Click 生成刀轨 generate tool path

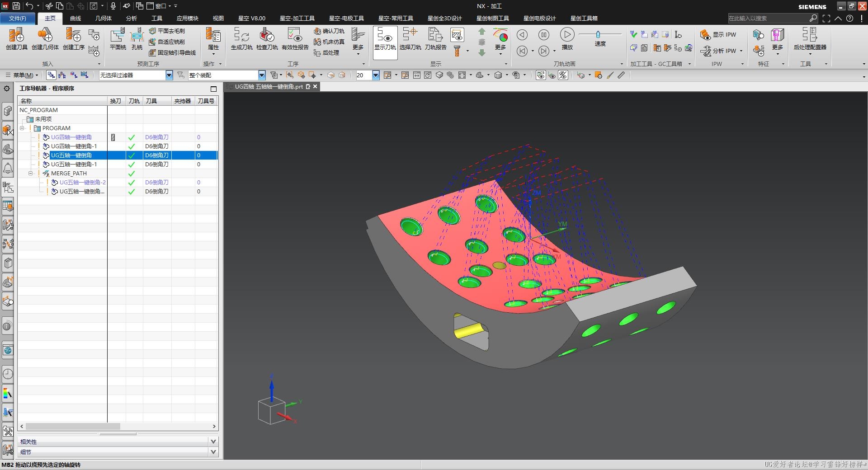(x=241, y=38)
